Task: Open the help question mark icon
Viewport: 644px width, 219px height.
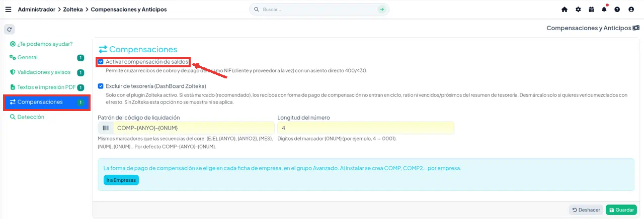Action: (617, 10)
